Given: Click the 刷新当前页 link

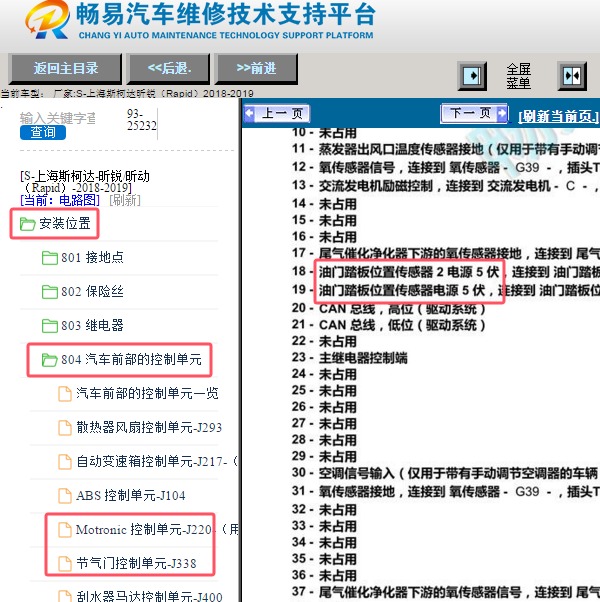Looking at the screenshot, I should [x=558, y=116].
